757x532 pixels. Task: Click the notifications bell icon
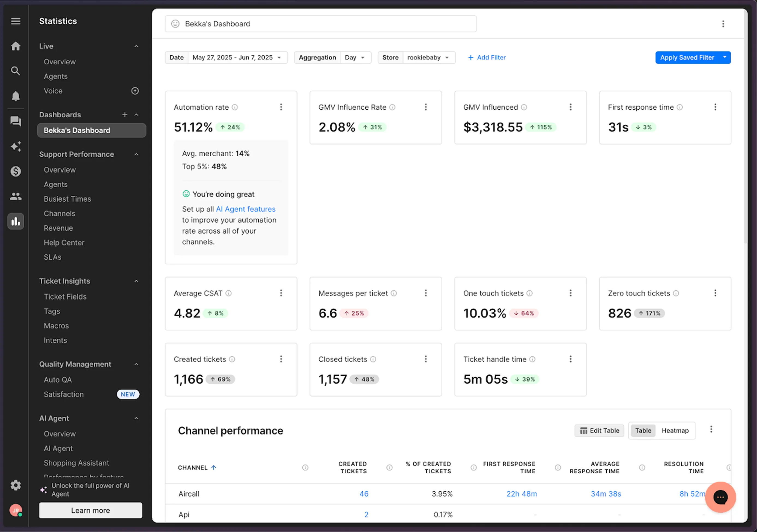pos(16,96)
